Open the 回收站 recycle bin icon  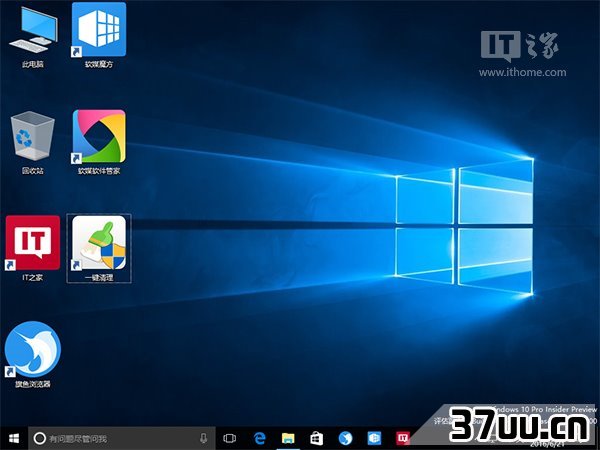pos(33,142)
